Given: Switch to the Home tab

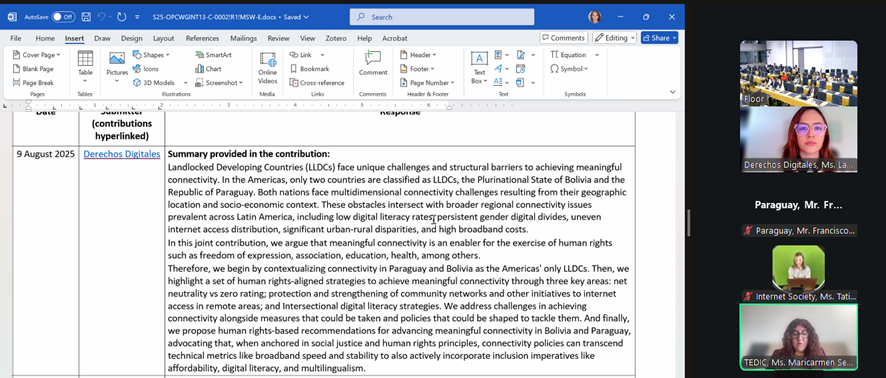Looking at the screenshot, I should pos(45,38).
